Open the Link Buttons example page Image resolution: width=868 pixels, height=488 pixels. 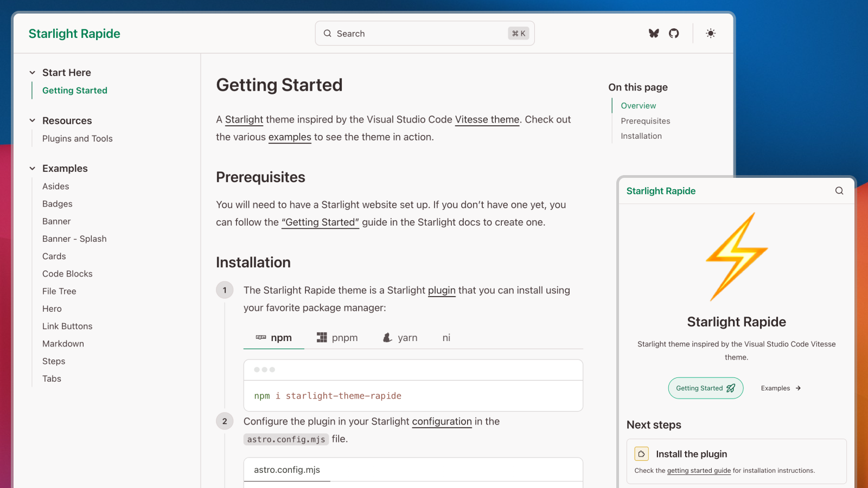pyautogui.click(x=67, y=326)
